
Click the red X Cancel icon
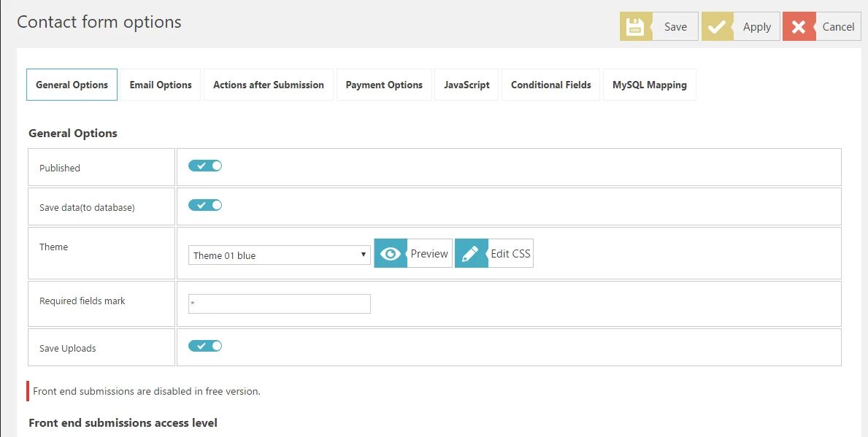coord(799,26)
